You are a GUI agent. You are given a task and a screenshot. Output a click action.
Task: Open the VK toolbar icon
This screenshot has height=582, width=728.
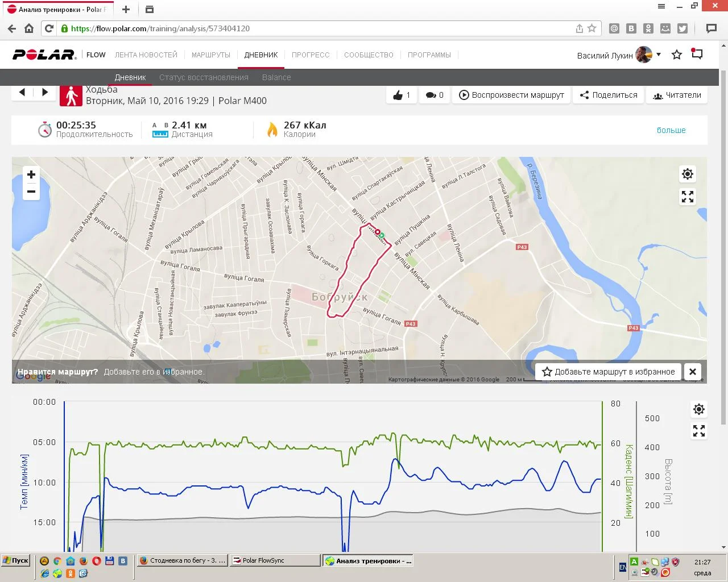[631, 28]
